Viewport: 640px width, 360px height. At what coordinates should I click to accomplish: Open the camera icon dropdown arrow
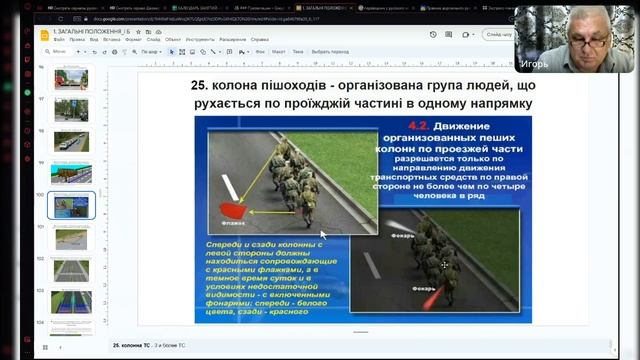point(473,35)
